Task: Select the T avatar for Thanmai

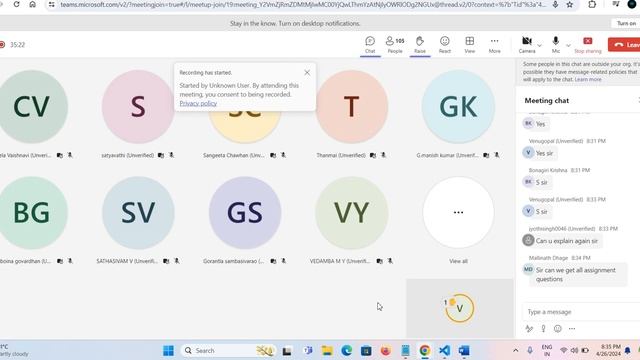Action: point(351,107)
